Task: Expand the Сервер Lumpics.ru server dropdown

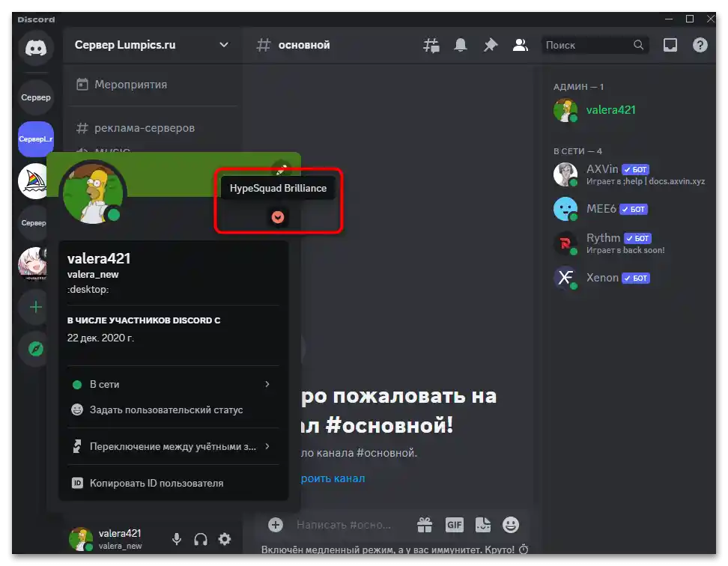Action: click(222, 45)
